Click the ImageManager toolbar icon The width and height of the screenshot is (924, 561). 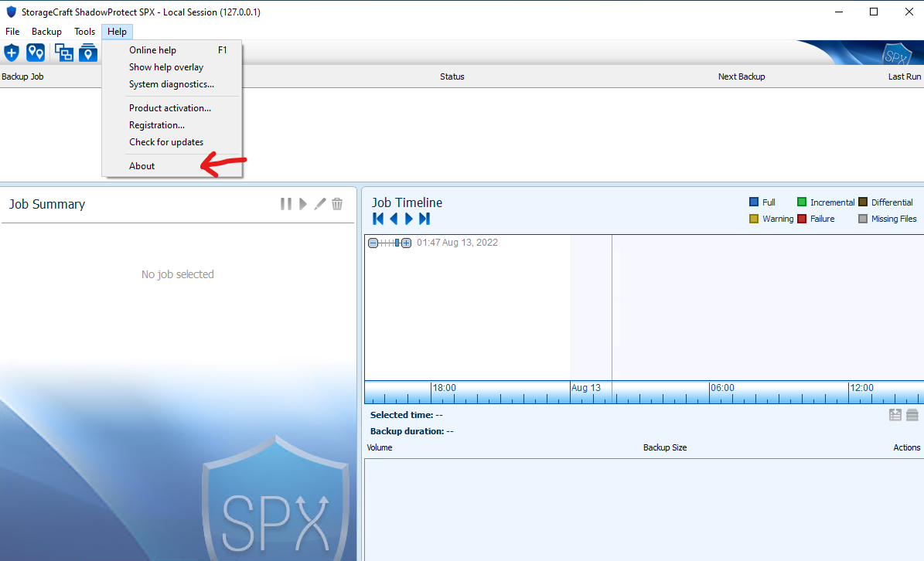(x=64, y=53)
